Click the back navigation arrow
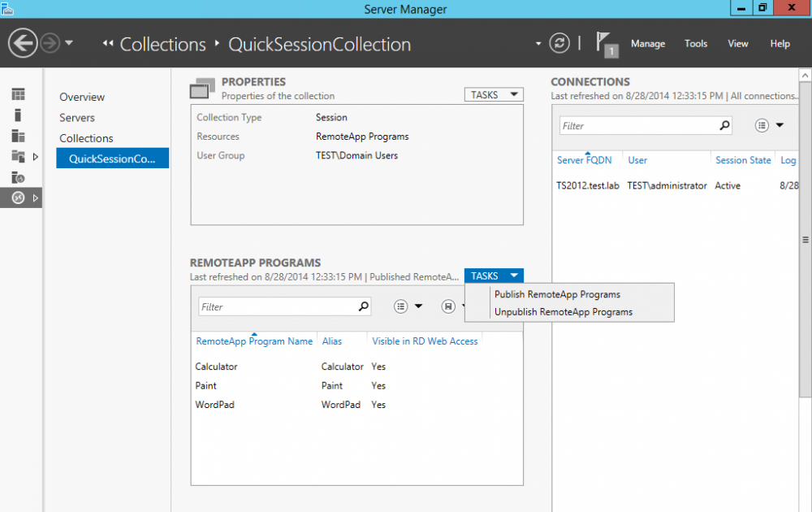 tap(23, 43)
